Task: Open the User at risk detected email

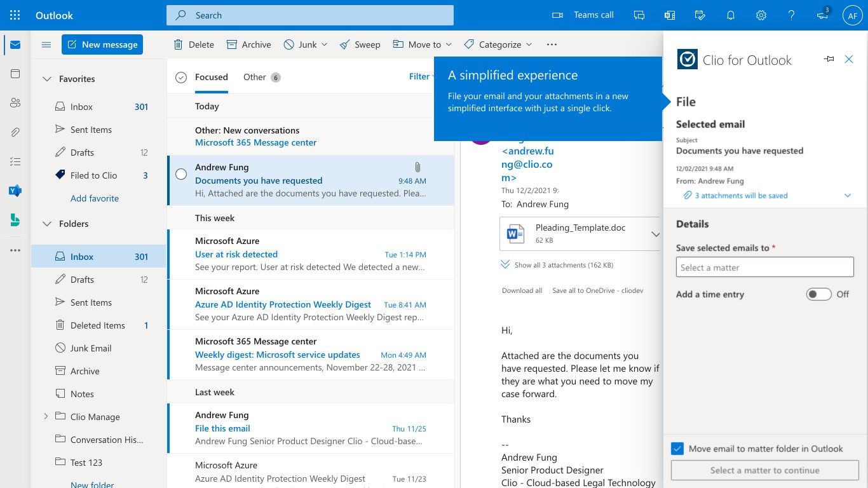Action: (x=311, y=254)
